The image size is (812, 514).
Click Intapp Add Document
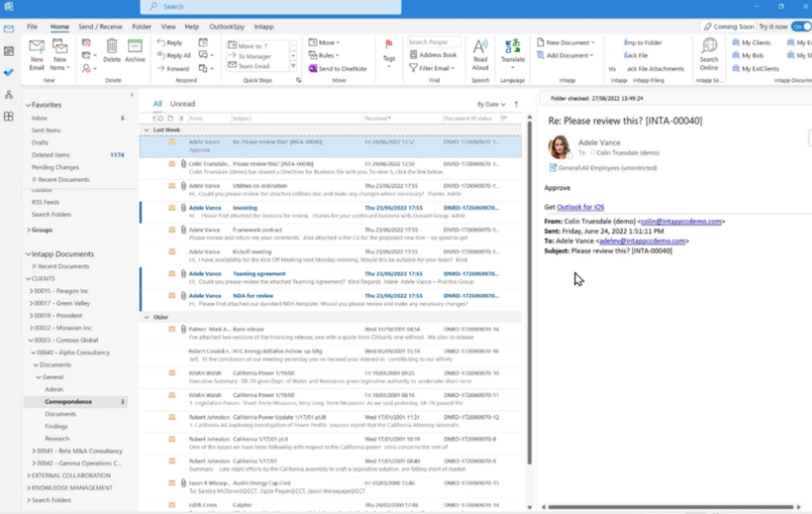pyautogui.click(x=565, y=55)
